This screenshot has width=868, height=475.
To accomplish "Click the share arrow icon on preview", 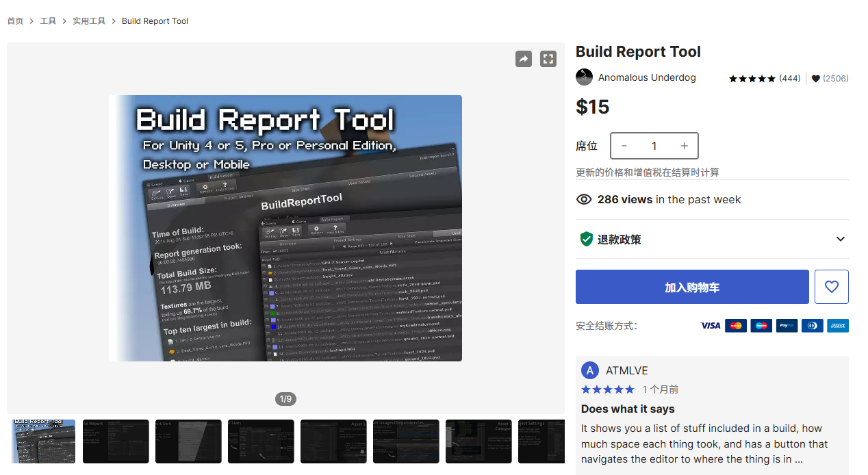I will tap(524, 59).
